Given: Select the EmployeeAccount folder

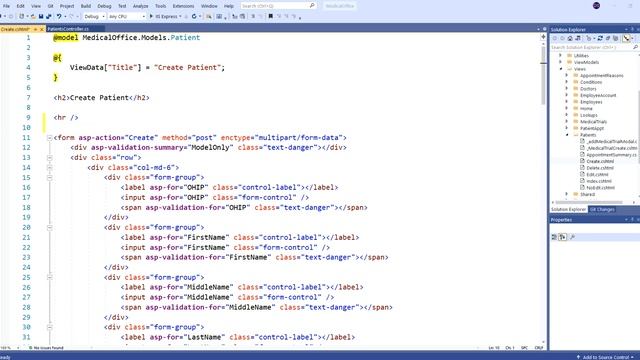Looking at the screenshot, I should [598, 95].
